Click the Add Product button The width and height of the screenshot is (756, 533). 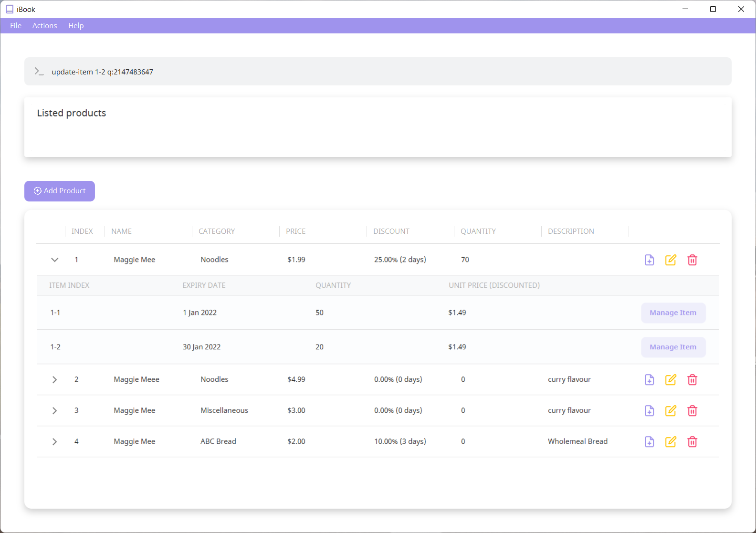(60, 191)
